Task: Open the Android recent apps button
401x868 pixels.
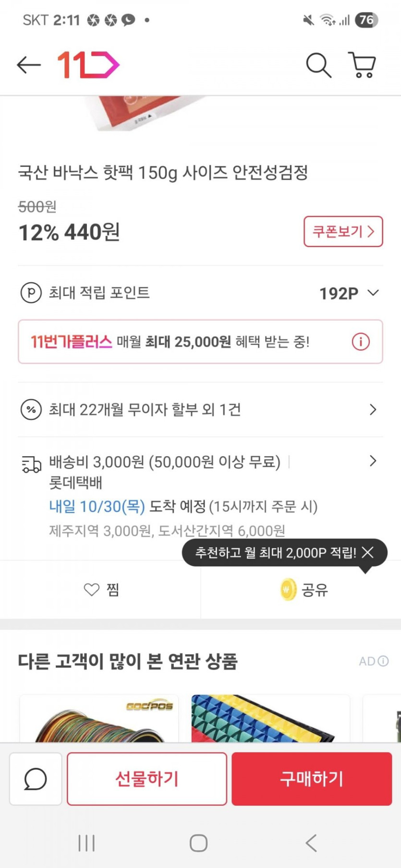Action: click(x=86, y=843)
